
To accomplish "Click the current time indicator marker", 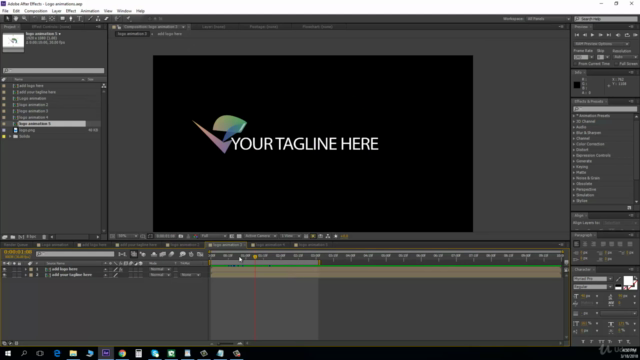I will point(255,257).
